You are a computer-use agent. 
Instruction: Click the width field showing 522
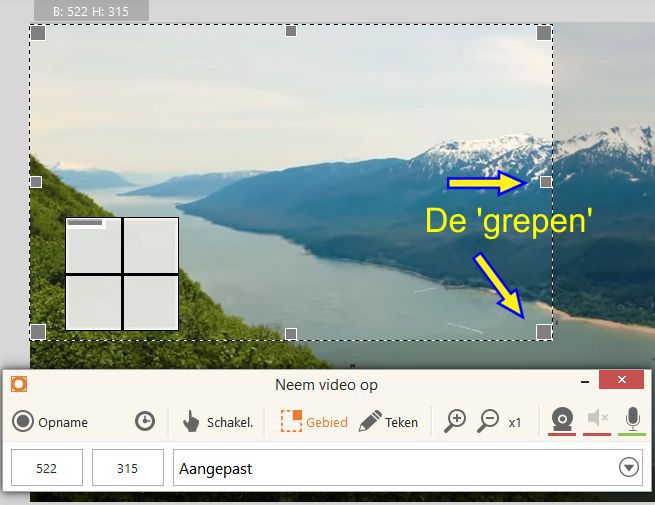47,467
